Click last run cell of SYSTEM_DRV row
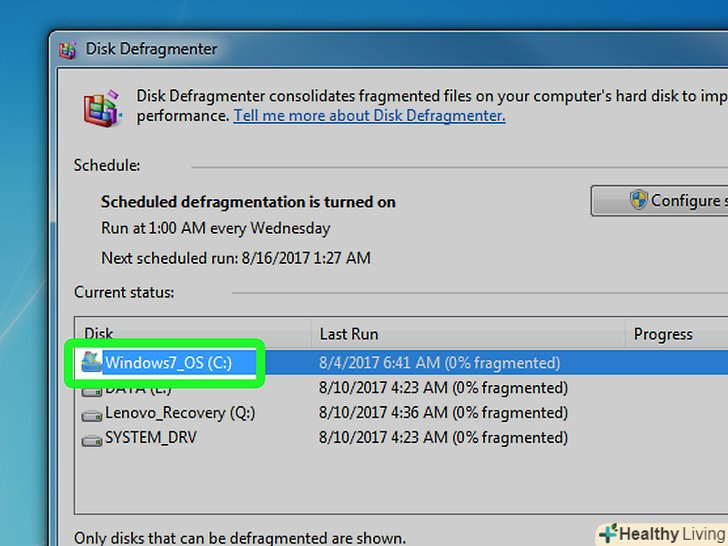The height and width of the screenshot is (546, 728). (x=443, y=437)
